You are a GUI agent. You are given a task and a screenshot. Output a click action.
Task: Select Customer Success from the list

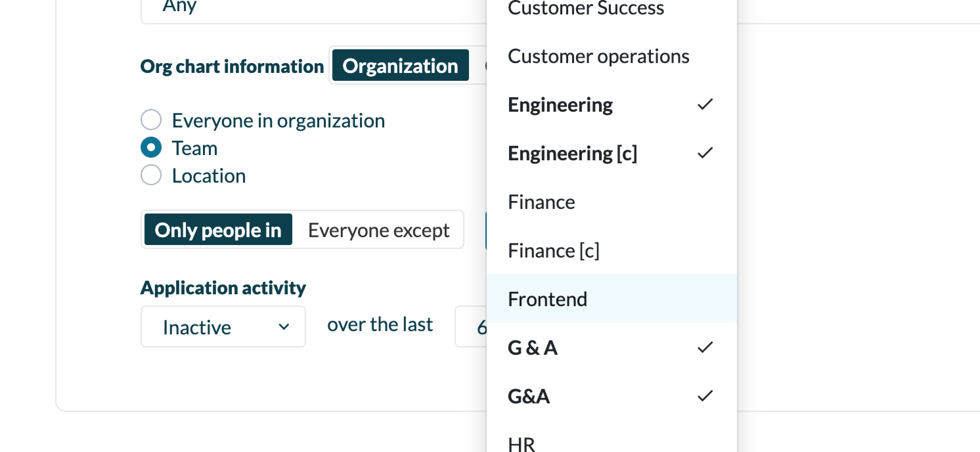point(586,8)
